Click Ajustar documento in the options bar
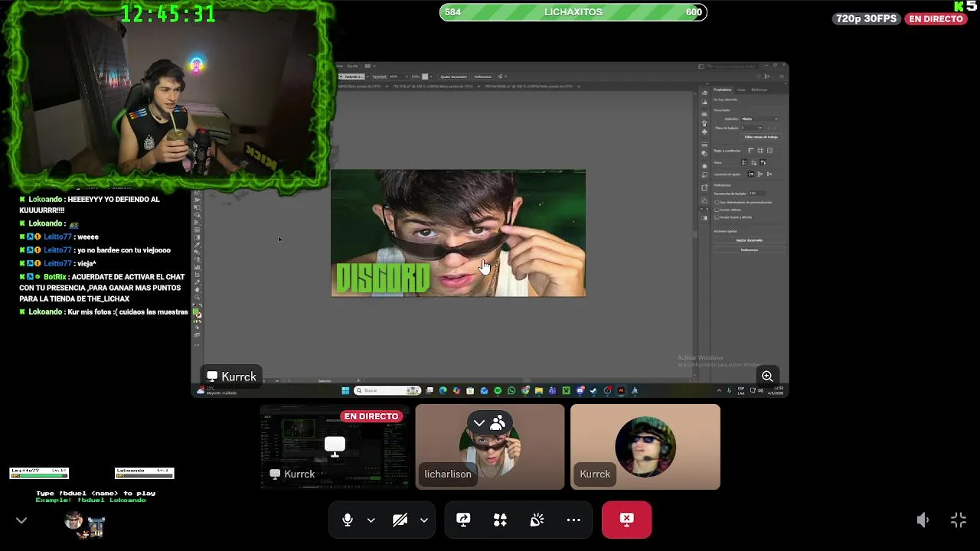Image resolution: width=980 pixels, height=551 pixels. (x=453, y=77)
